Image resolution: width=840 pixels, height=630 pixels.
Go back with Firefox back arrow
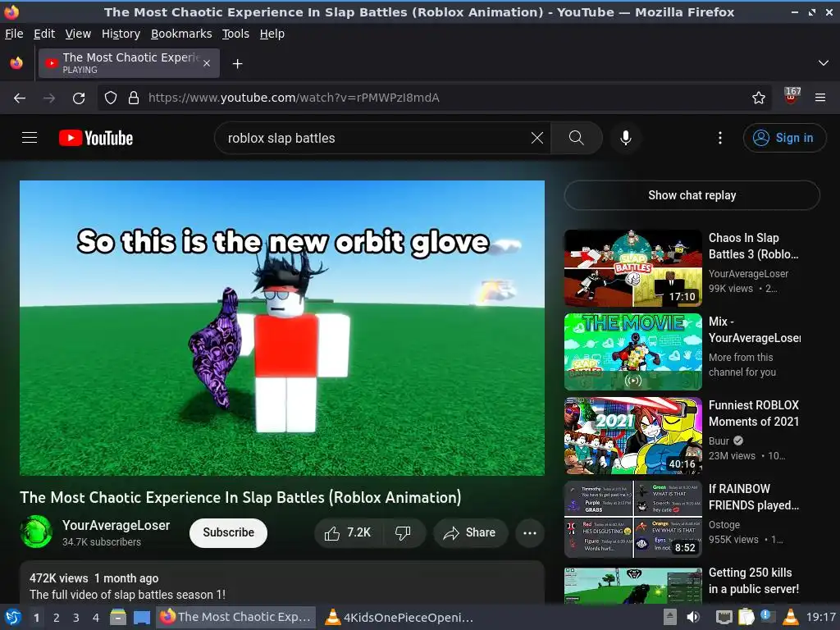(20, 98)
